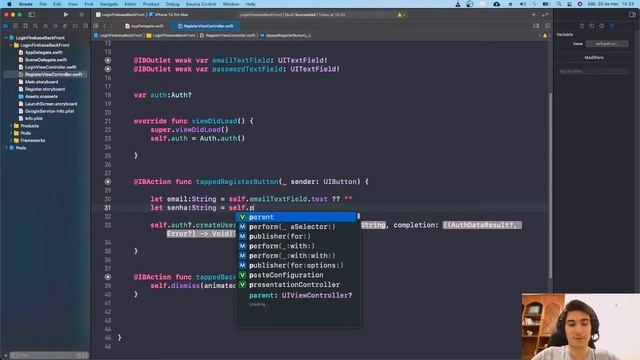Collapse the LoginFirebaseBackFront yellow folder group
This screenshot has height=360, width=640.
pyautogui.click(x=11, y=45)
